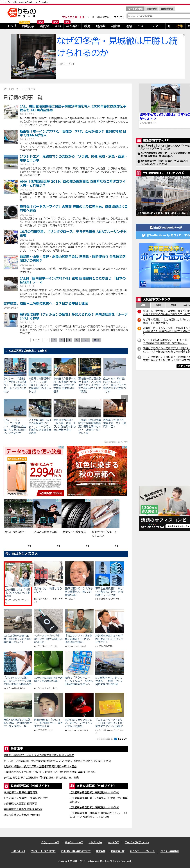Click the 乗りものニュース site logo
The height and width of the screenshot is (868, 190).
coord(22,13)
